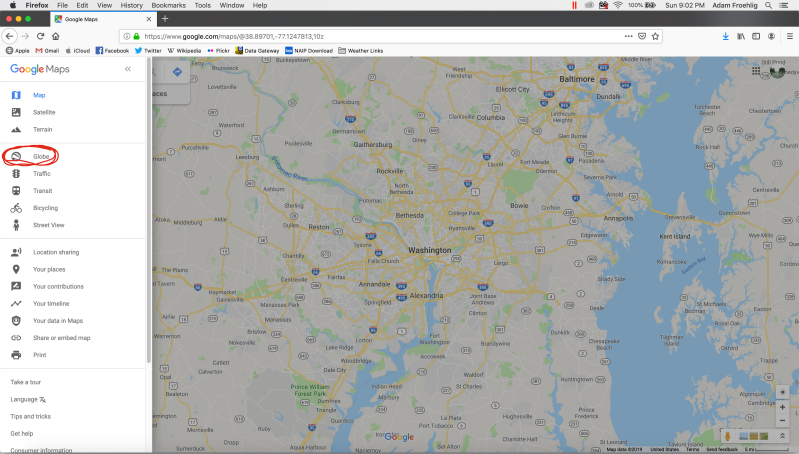Screen dimensions: 799x454
Task: Open page actions three-dot menu
Action: pyautogui.click(x=629, y=36)
